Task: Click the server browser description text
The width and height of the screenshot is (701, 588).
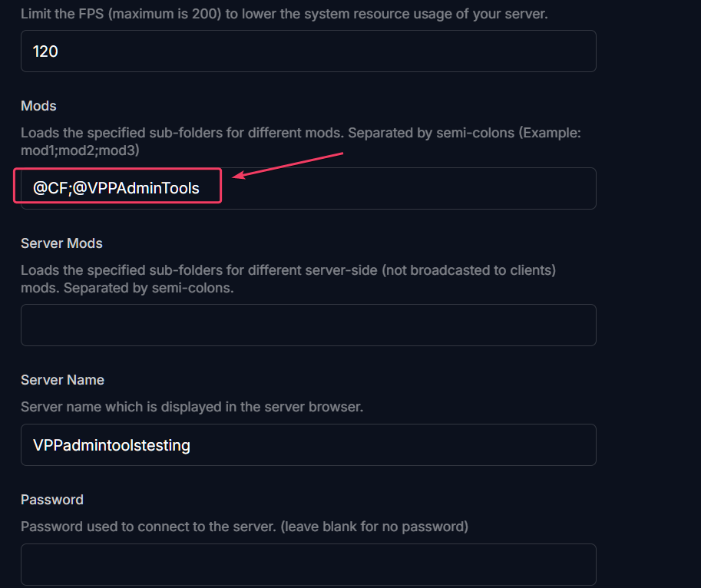Action: tap(192, 407)
